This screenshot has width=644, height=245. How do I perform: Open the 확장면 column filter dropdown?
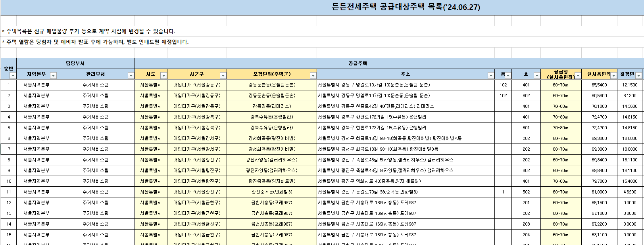638,75
